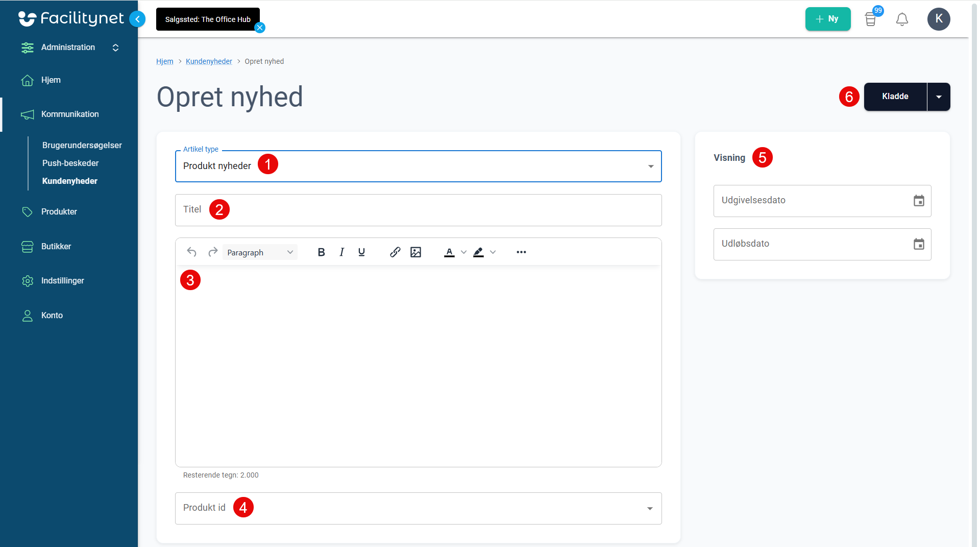Open Konto in the sidebar
The width and height of the screenshot is (980, 547).
52,316
